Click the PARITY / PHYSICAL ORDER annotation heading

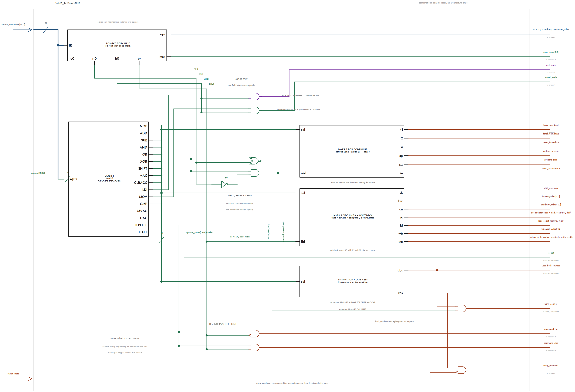[x=239, y=195]
